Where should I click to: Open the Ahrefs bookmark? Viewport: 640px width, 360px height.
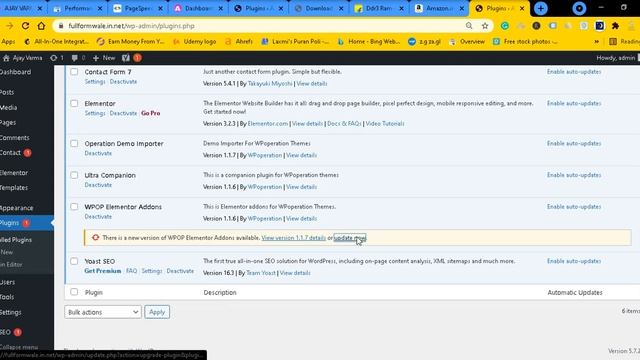239,42
